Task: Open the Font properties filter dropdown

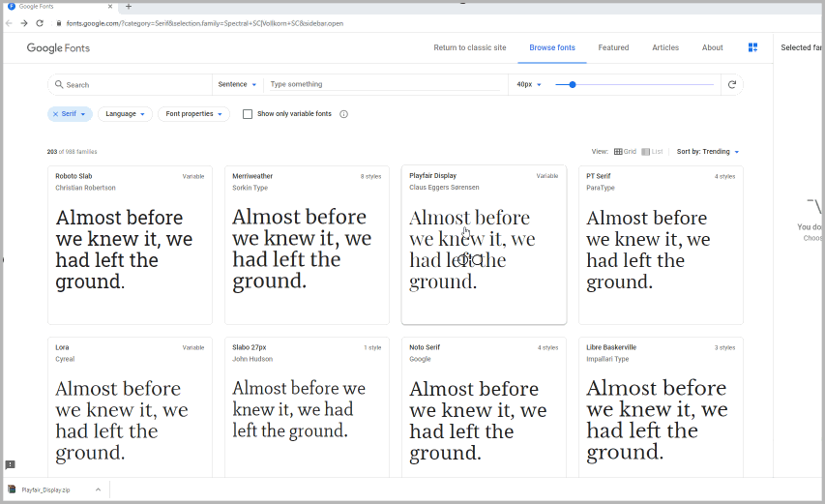Action: click(194, 114)
